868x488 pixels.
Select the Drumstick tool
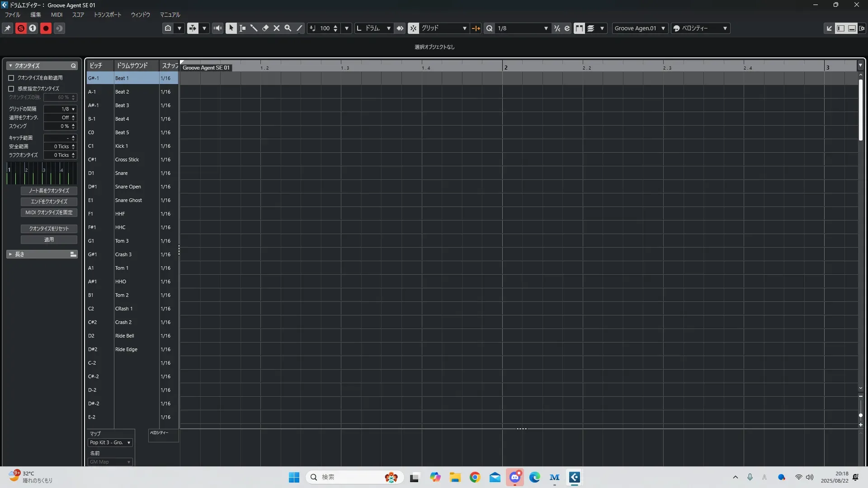(x=254, y=28)
